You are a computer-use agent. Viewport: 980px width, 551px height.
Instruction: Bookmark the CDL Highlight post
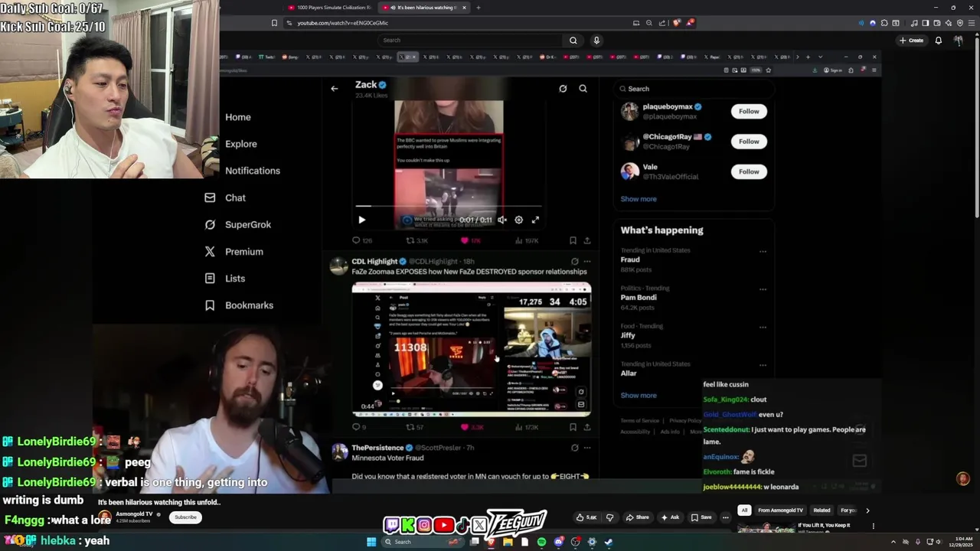[573, 427]
